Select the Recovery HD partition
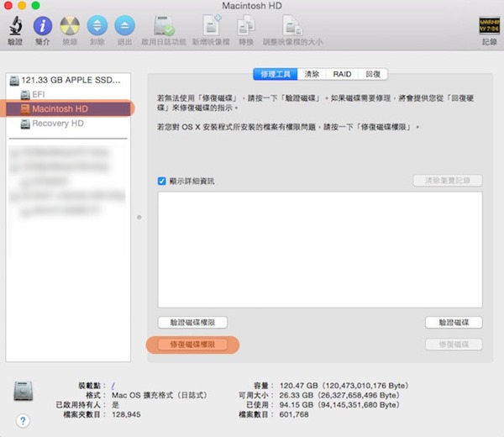This screenshot has height=437, width=504. 68,124
